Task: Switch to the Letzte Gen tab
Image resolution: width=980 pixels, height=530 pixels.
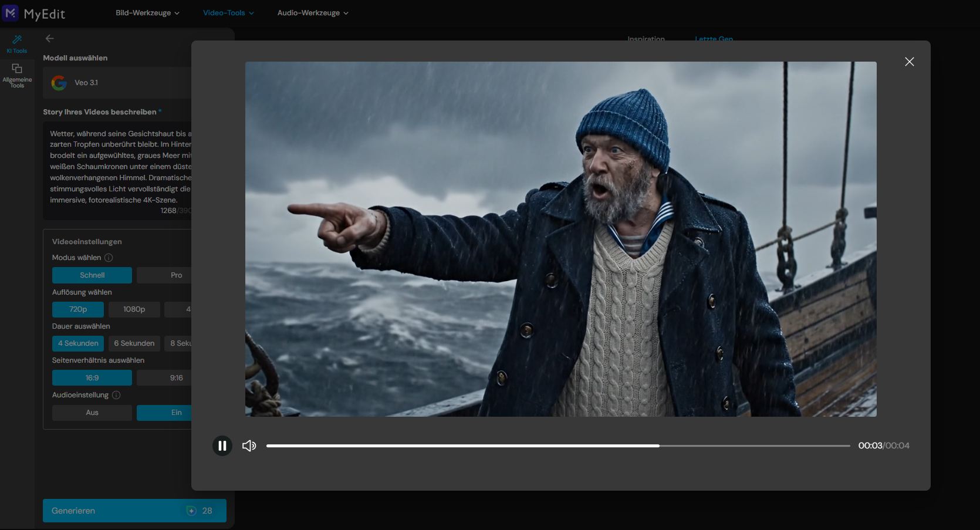Action: click(x=714, y=39)
